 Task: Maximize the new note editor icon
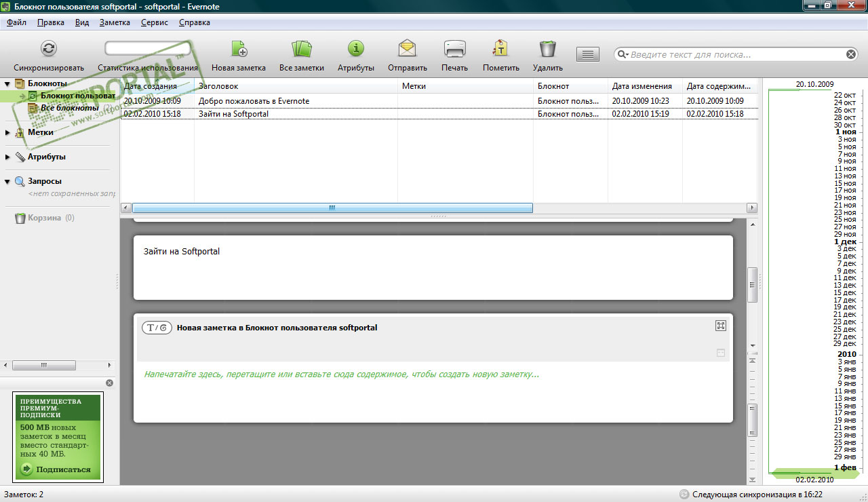click(x=721, y=326)
